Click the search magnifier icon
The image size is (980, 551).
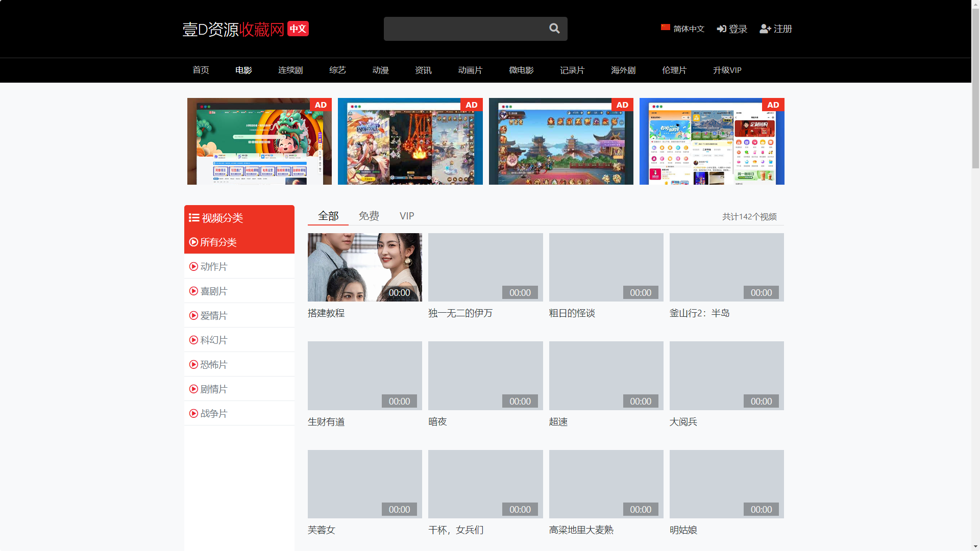554,29
